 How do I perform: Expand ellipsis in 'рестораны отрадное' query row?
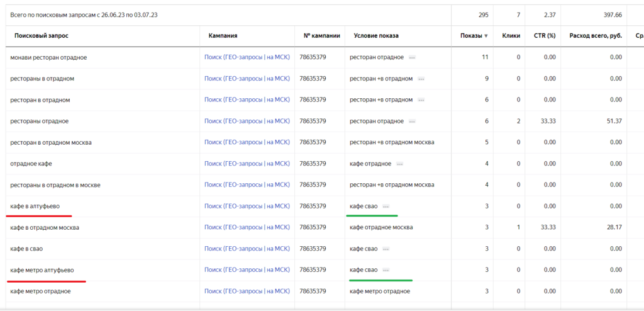(x=412, y=122)
